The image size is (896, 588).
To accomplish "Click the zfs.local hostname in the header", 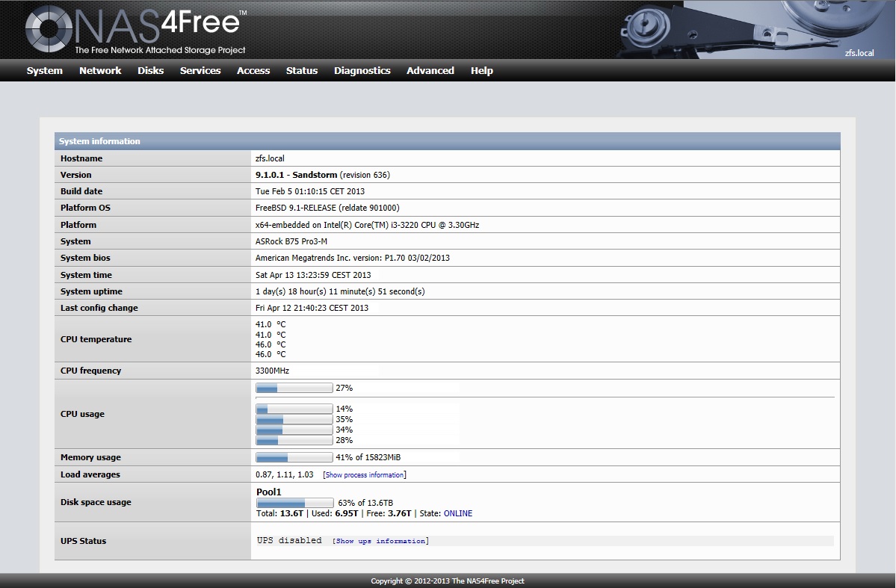I will click(859, 53).
